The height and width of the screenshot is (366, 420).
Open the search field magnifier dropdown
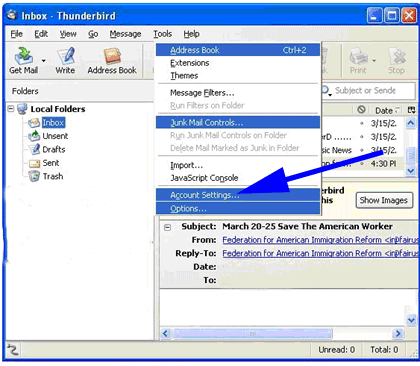click(x=326, y=91)
